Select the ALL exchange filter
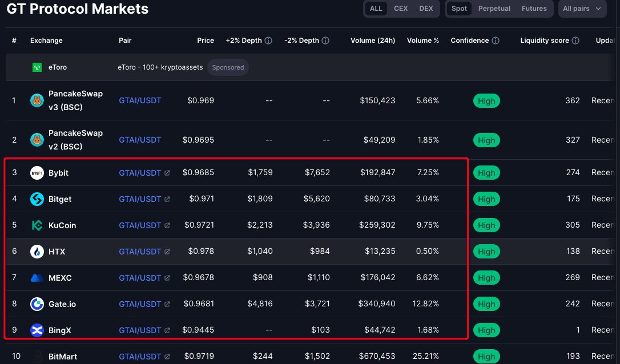The image size is (620, 364). 376,9
